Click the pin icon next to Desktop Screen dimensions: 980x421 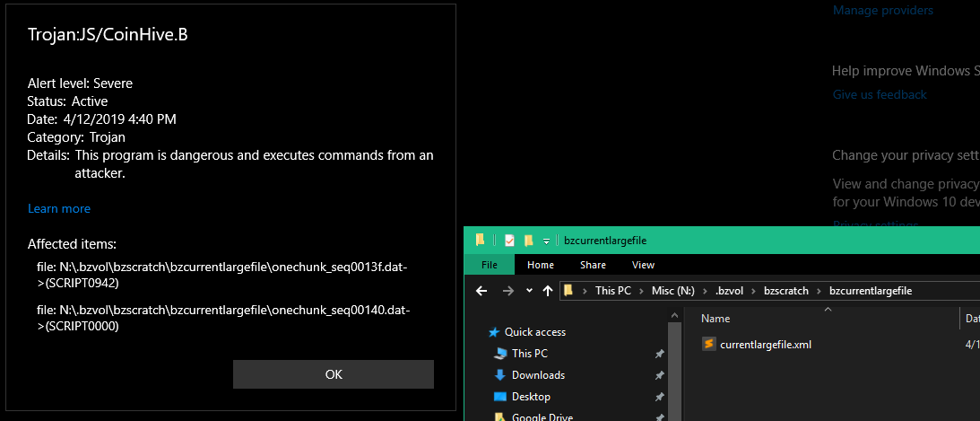pos(659,397)
